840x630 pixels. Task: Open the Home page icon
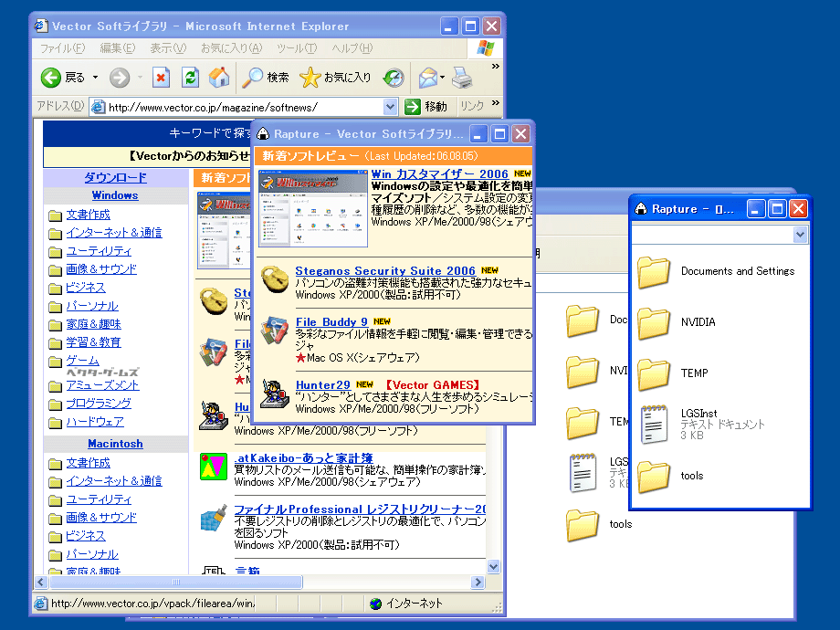218,78
